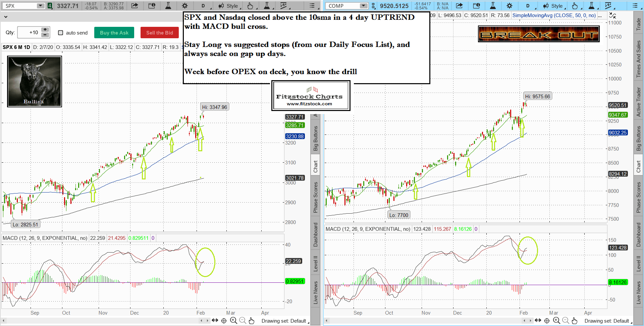Viewport: 644px width, 326px height.
Task: Open the Trade side tab
Action: pos(638,23)
